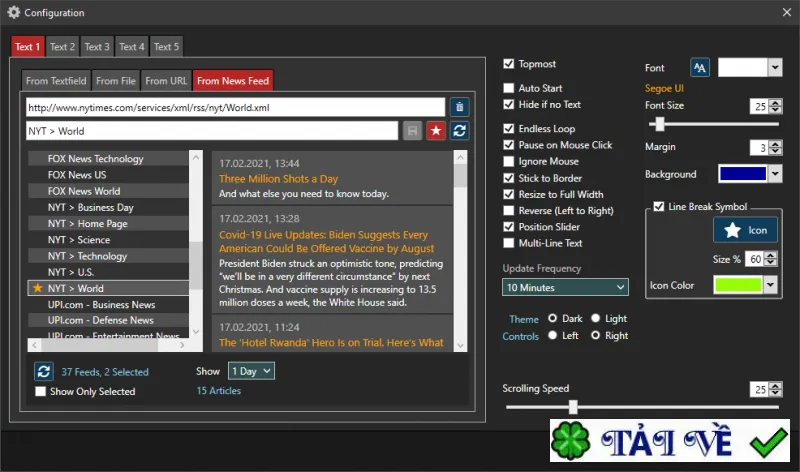Open the Three Million Shots a Day article
Image resolution: width=800 pixels, height=472 pixels.
(279, 179)
